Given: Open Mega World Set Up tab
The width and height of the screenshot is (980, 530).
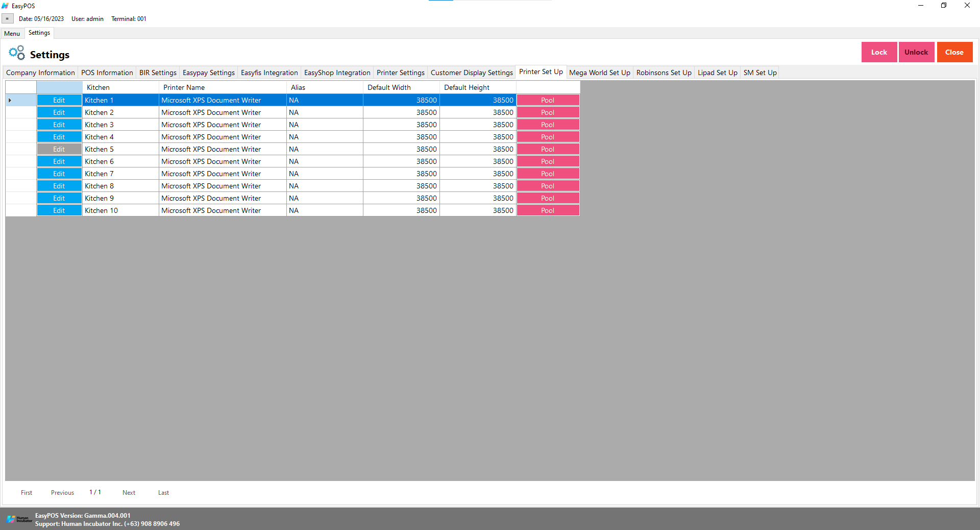Looking at the screenshot, I should [x=600, y=73].
